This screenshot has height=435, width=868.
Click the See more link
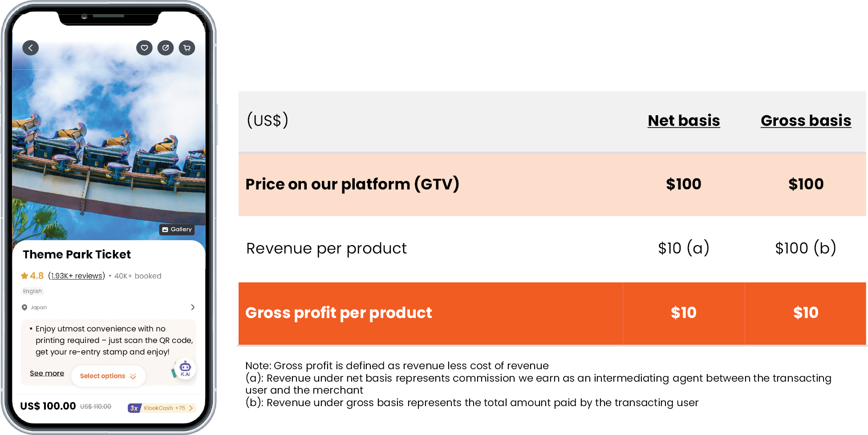[47, 373]
